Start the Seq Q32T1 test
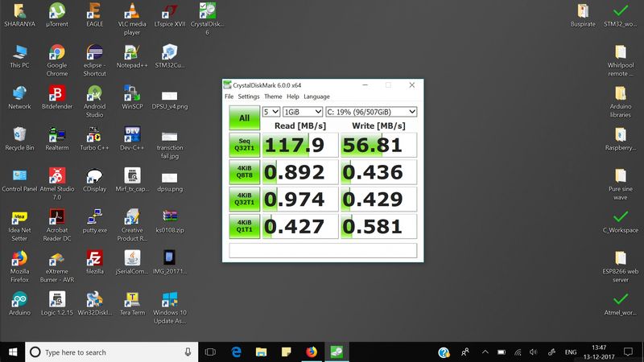644x362 pixels. [x=245, y=145]
